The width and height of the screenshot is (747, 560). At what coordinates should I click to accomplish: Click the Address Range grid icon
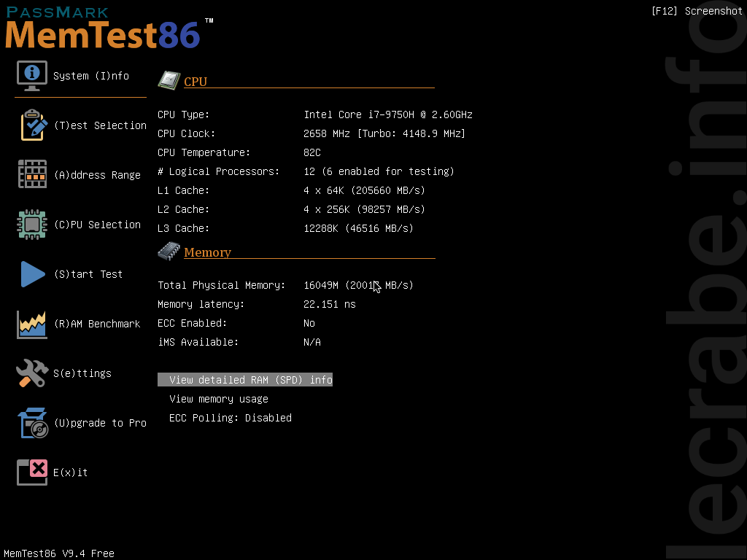(x=32, y=174)
